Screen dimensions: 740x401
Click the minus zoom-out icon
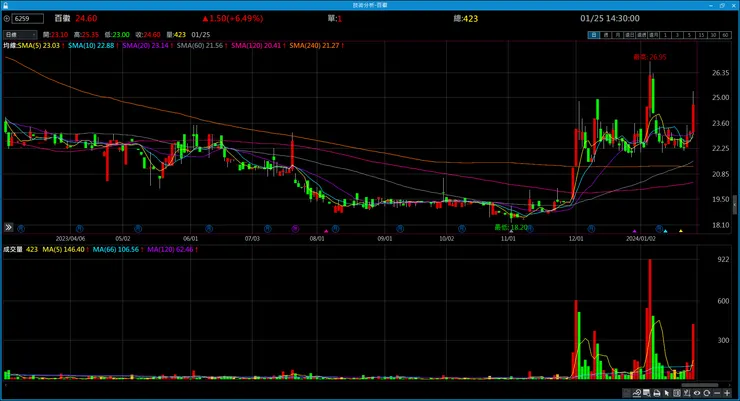(717, 393)
